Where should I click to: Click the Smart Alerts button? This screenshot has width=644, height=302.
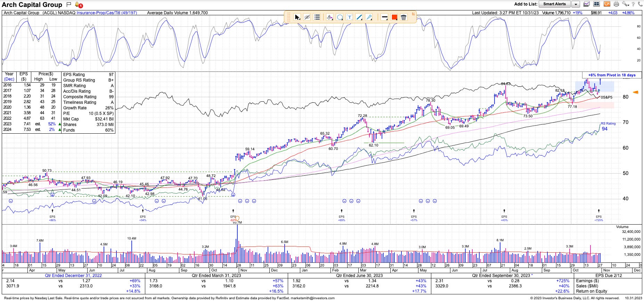(x=554, y=4)
